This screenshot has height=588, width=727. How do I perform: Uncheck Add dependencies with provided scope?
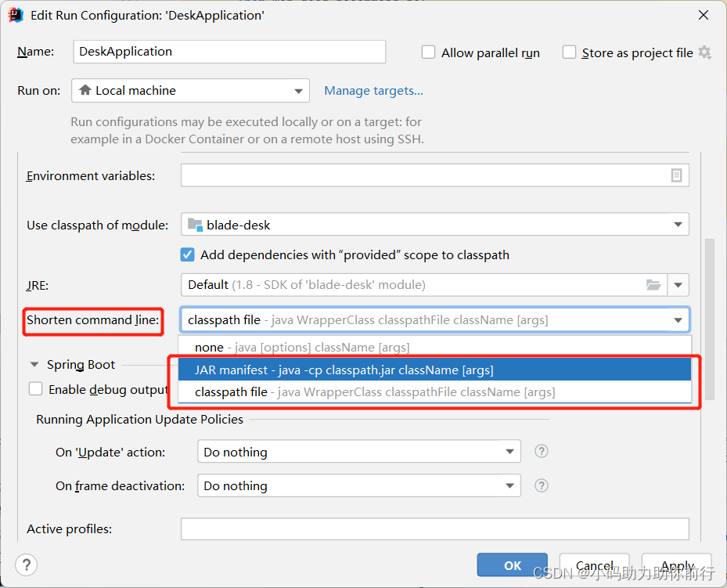click(187, 254)
